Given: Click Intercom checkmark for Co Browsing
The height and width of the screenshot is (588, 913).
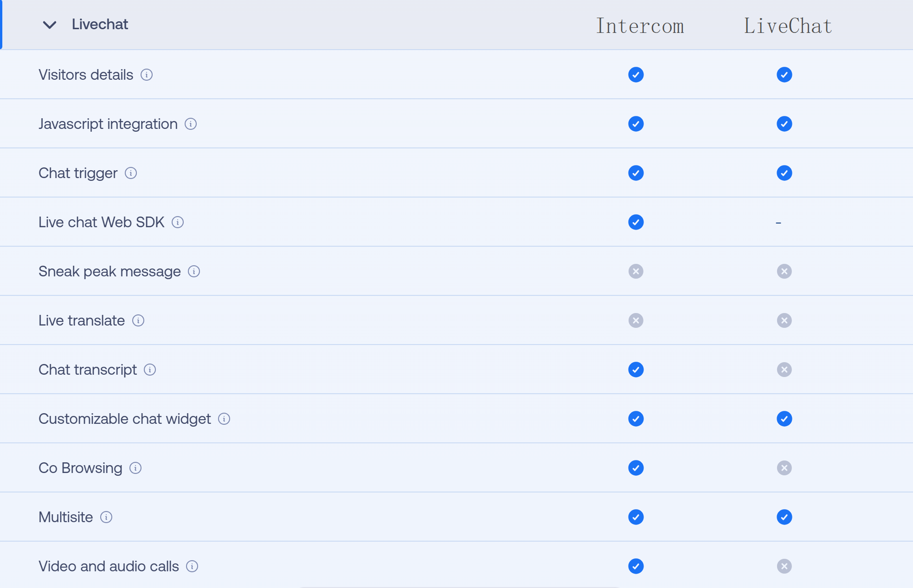Looking at the screenshot, I should (x=636, y=468).
